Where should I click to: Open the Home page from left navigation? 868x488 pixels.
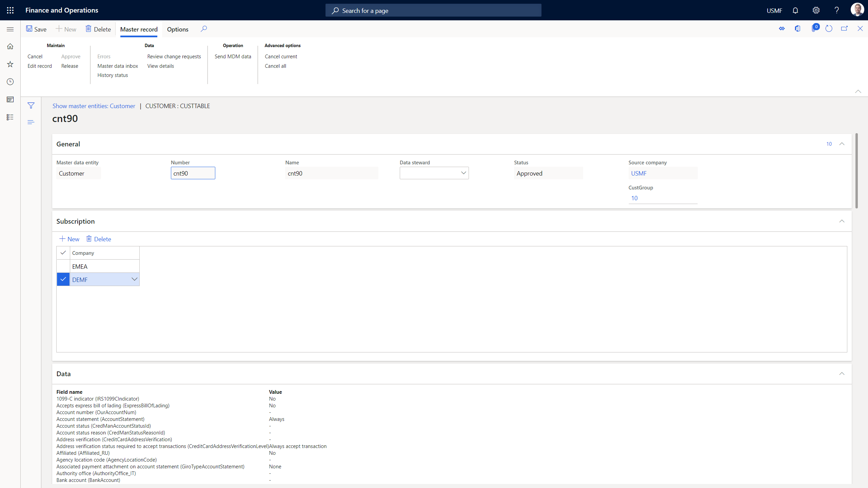[10, 46]
